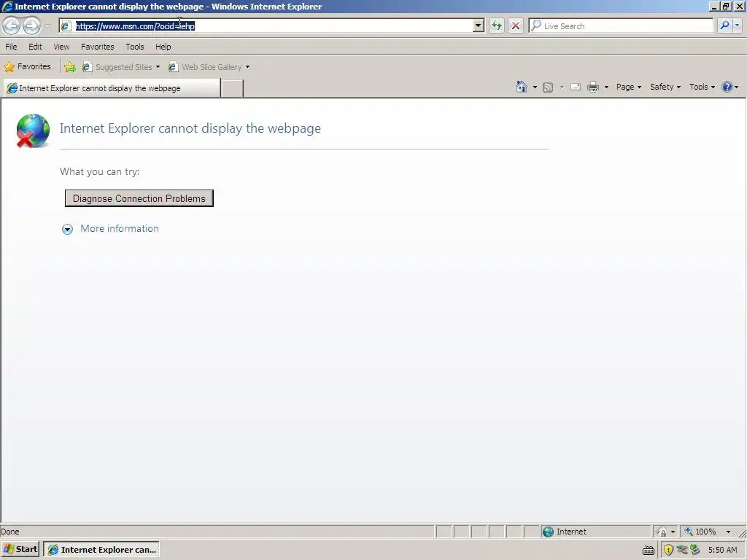The image size is (747, 560).
Task: Open the recent pages dropdown arrow
Action: tap(47, 26)
